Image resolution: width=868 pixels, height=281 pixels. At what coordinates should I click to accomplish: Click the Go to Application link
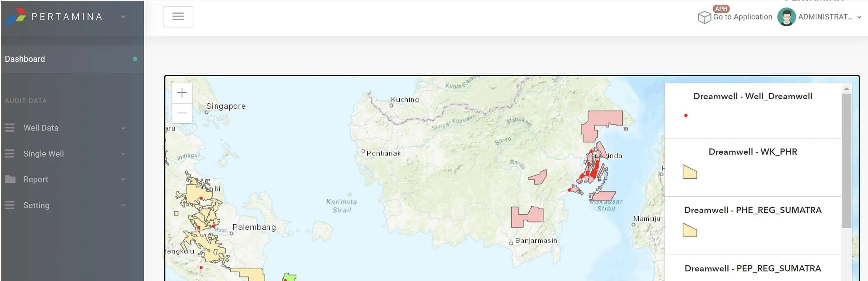[743, 17]
